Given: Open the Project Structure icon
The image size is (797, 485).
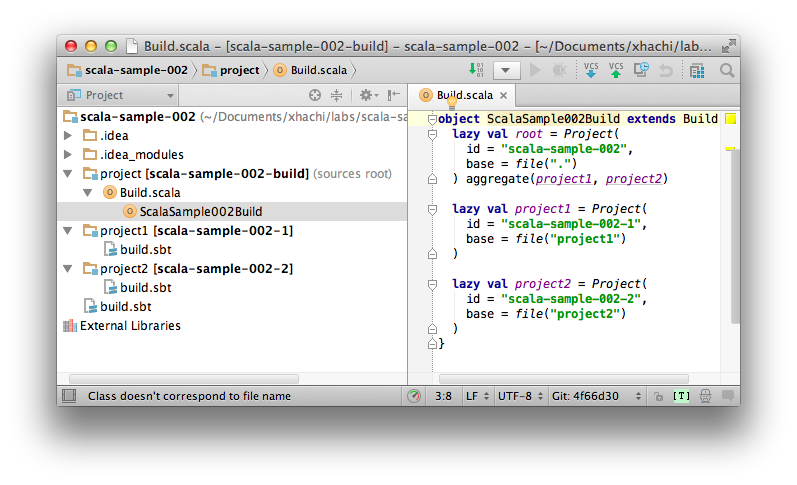Looking at the screenshot, I should [697, 70].
